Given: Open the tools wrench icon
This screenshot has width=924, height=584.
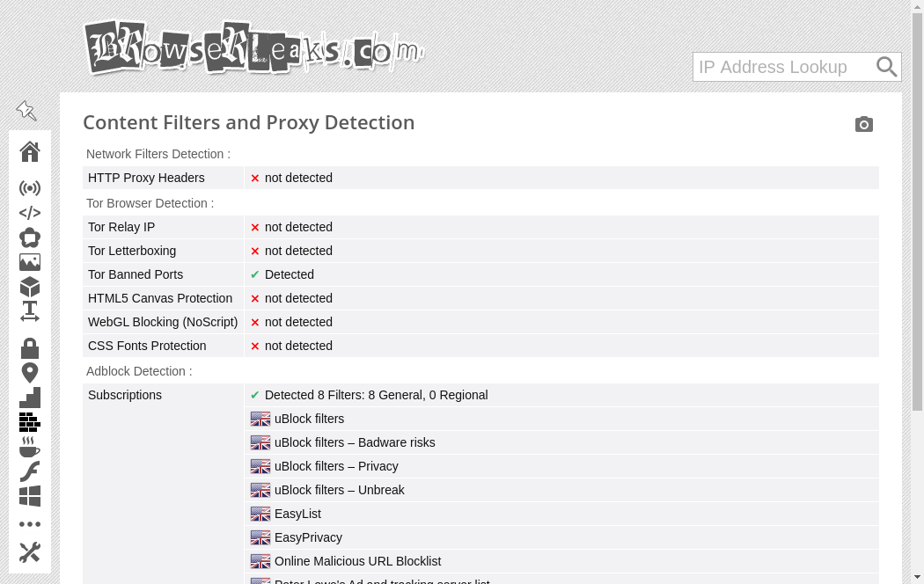Looking at the screenshot, I should [30, 552].
